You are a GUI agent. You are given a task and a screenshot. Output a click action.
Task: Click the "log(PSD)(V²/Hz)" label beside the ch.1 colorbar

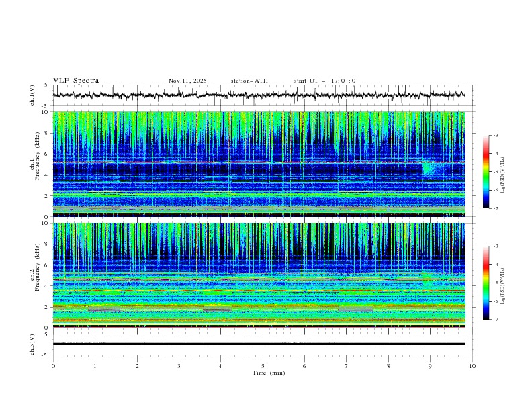pos(503,175)
